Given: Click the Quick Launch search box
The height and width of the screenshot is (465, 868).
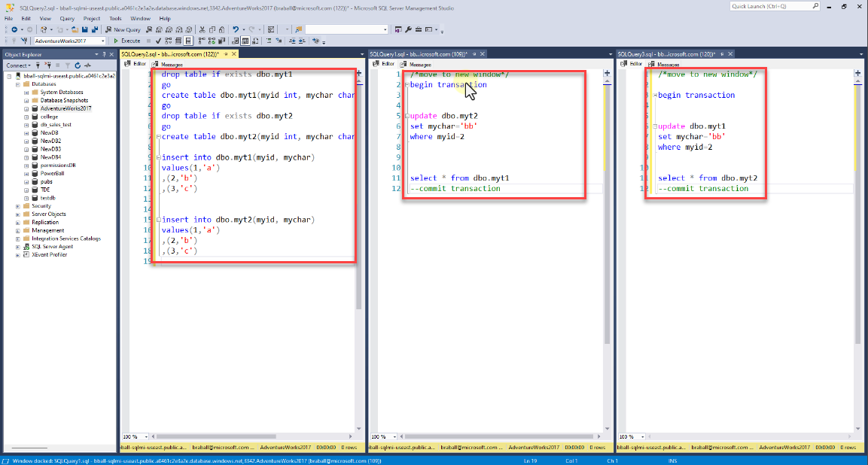Looking at the screenshot, I should click(x=768, y=6).
